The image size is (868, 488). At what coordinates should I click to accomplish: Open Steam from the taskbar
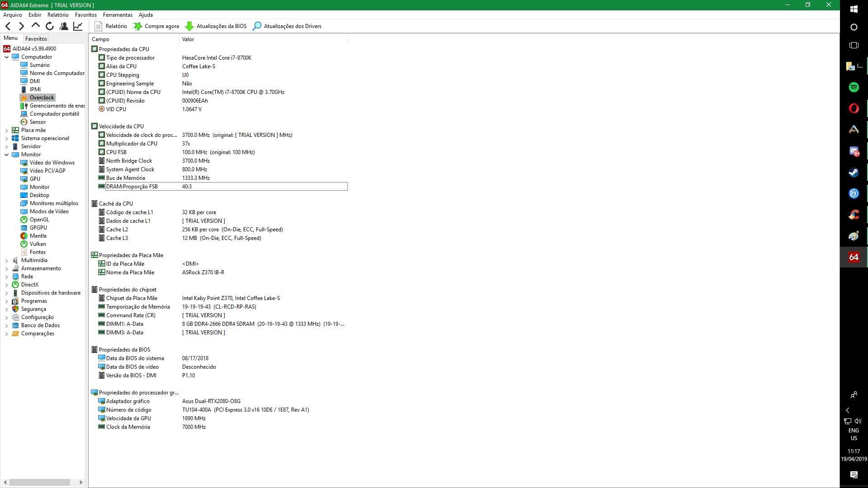(x=854, y=172)
